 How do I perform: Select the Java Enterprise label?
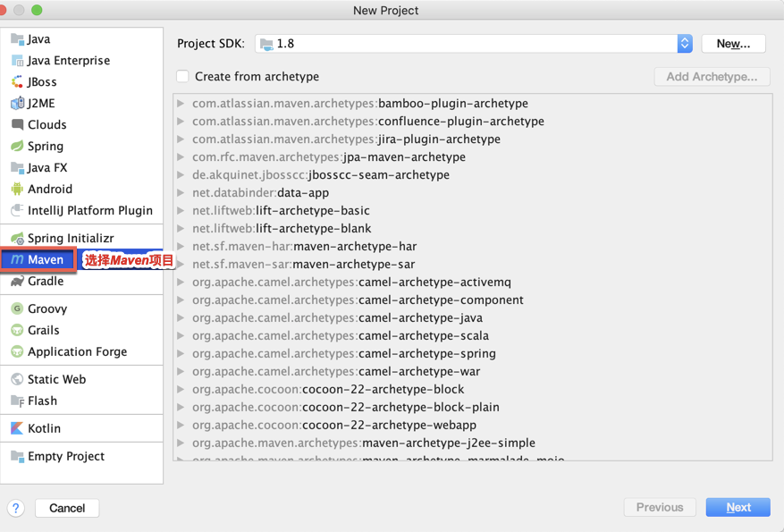click(69, 61)
